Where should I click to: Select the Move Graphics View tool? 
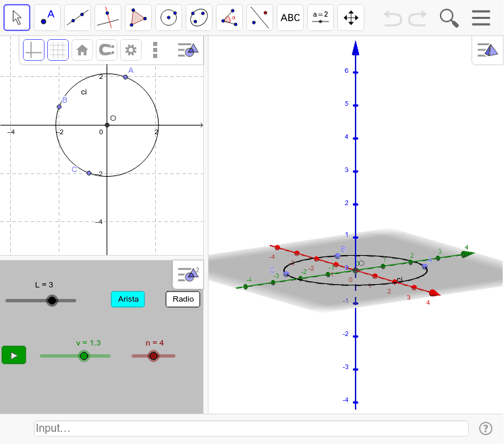pos(351,18)
